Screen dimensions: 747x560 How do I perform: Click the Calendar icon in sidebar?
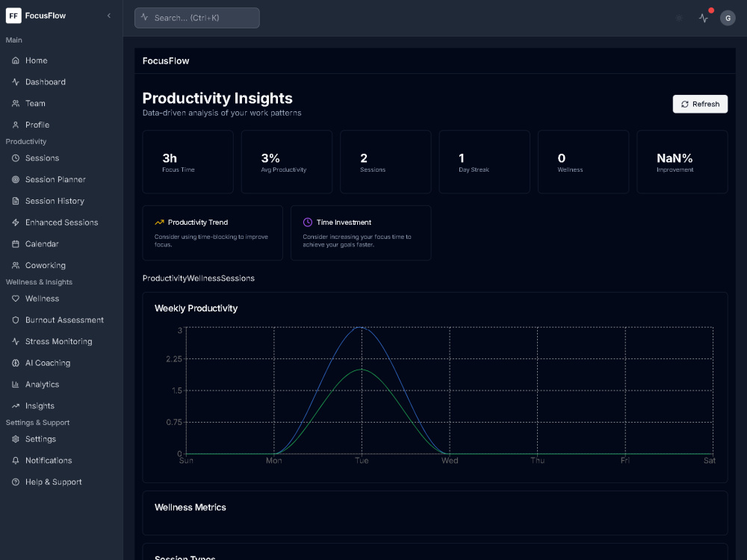(x=16, y=244)
